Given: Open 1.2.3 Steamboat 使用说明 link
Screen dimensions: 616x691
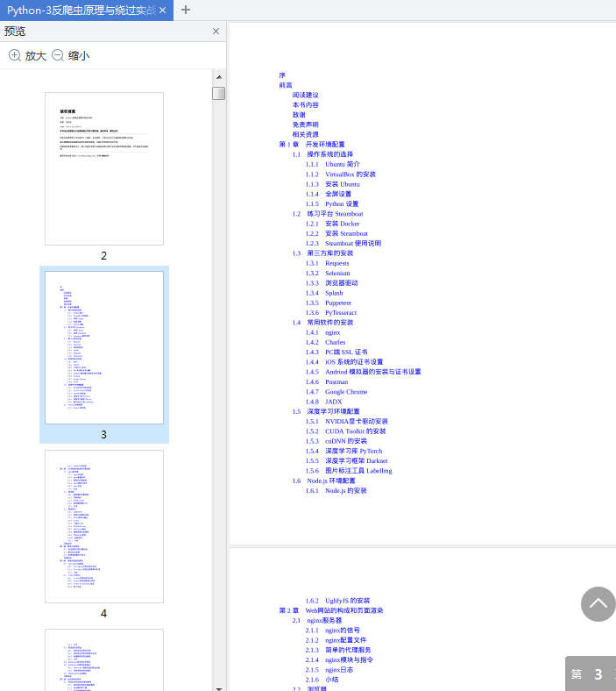Looking at the screenshot, I should point(343,243).
